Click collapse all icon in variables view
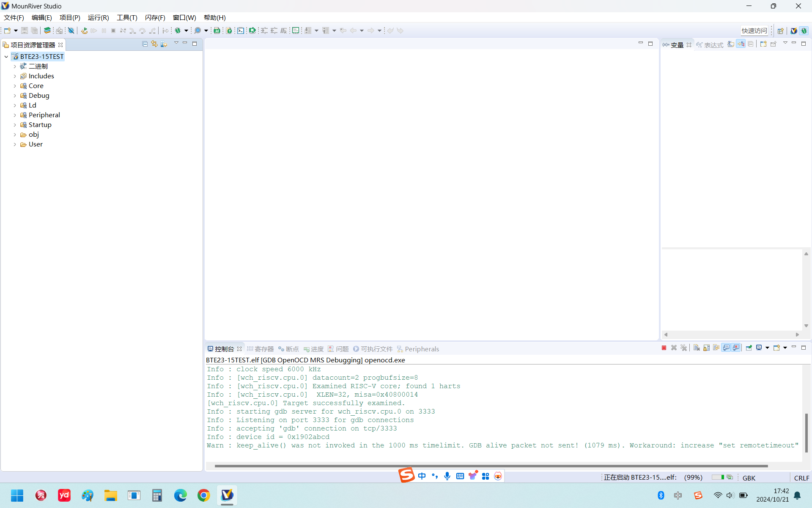Screen dimensions: 812x508 tap(751, 44)
